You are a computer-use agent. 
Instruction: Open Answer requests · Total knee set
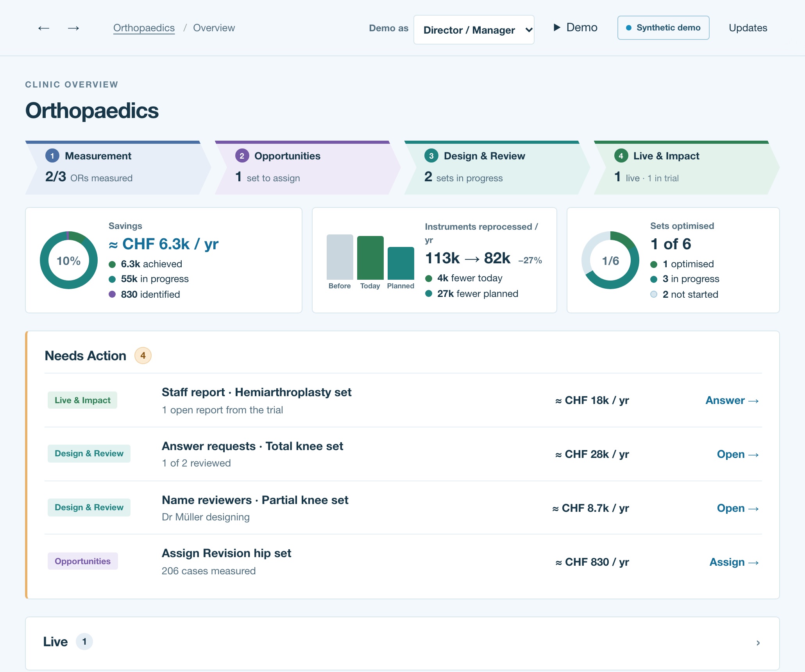point(252,446)
